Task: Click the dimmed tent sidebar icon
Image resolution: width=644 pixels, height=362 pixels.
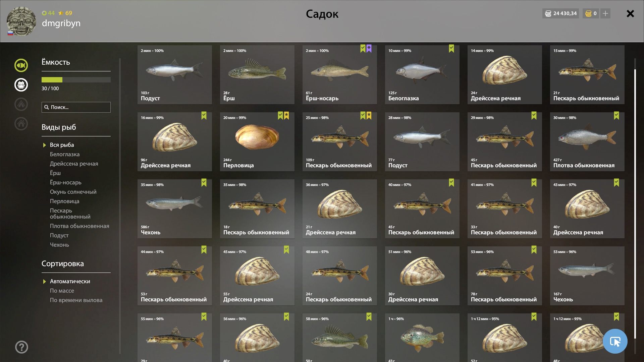Action: coord(21,104)
